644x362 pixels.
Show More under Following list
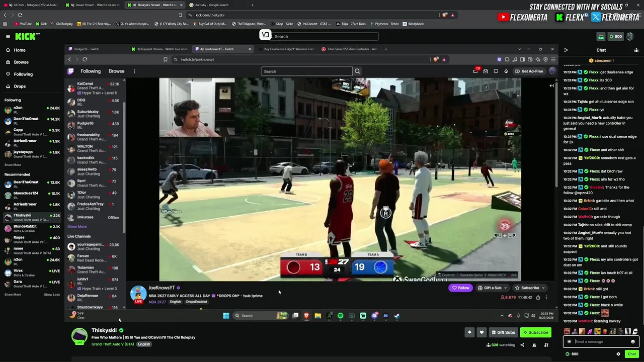[13, 165]
